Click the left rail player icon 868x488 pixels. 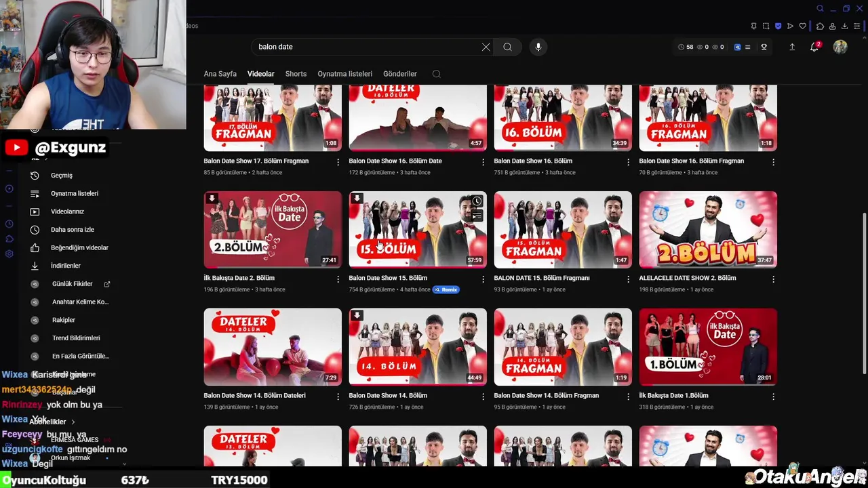(9, 189)
